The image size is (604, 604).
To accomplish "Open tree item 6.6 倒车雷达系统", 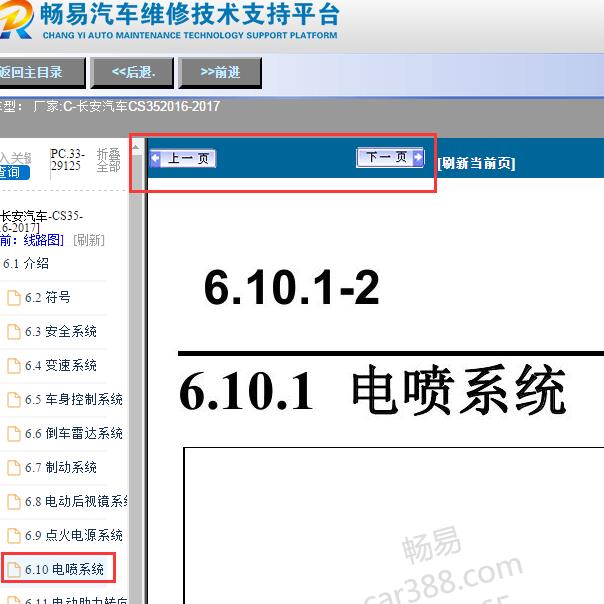I will tap(74, 433).
